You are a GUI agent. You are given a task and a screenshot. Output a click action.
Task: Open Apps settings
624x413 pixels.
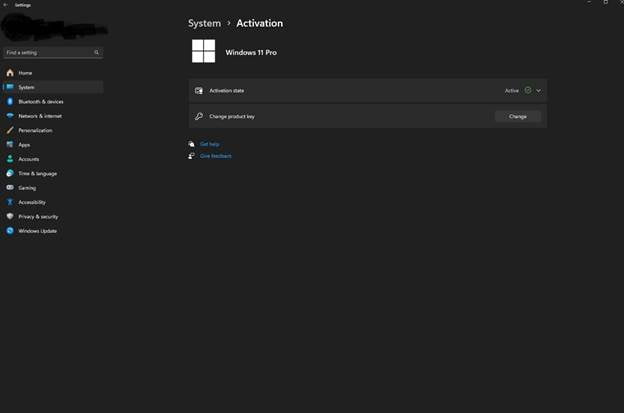tap(53, 145)
